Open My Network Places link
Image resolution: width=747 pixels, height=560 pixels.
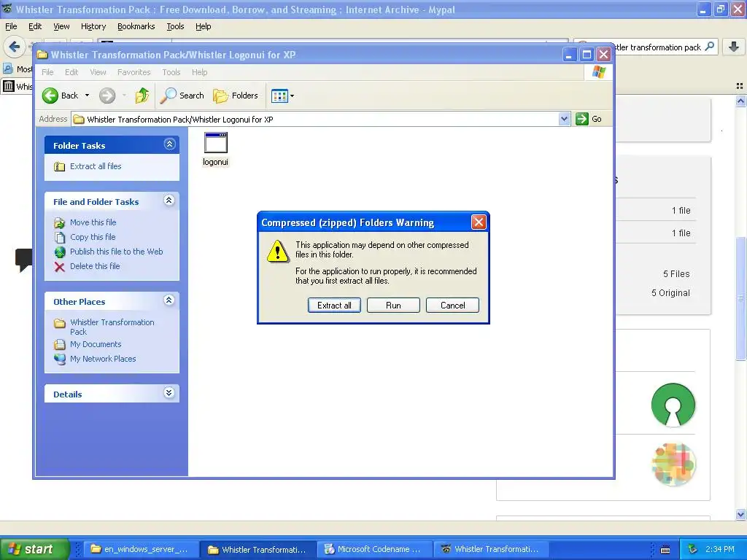tap(103, 359)
